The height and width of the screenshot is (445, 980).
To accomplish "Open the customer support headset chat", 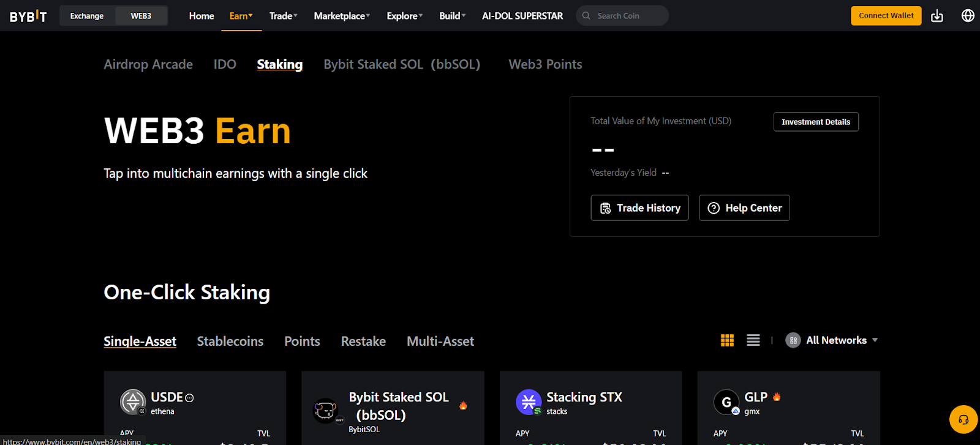I will pyautogui.click(x=963, y=419).
